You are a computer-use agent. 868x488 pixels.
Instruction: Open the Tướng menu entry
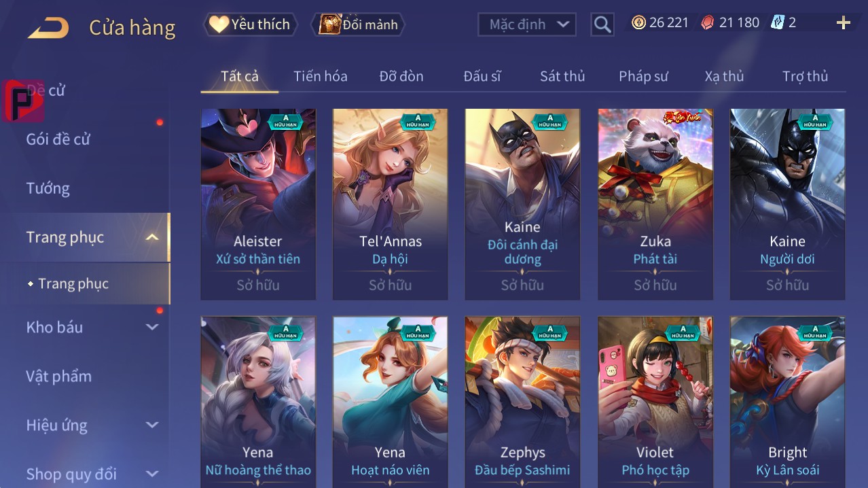tap(48, 188)
